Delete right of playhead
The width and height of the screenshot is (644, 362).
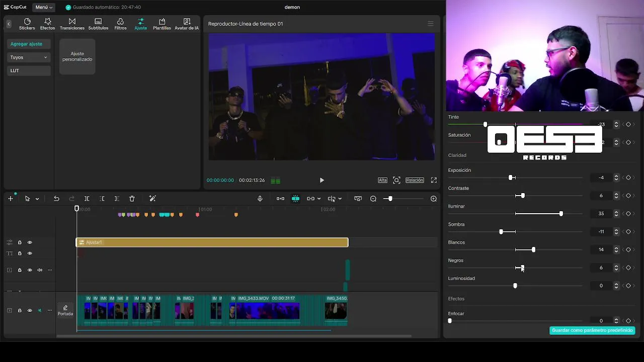117,199
